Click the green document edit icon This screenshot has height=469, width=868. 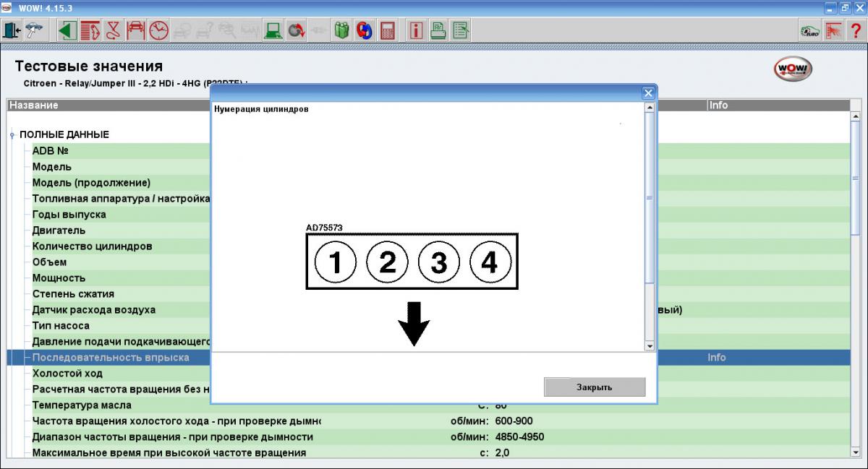pos(461,30)
